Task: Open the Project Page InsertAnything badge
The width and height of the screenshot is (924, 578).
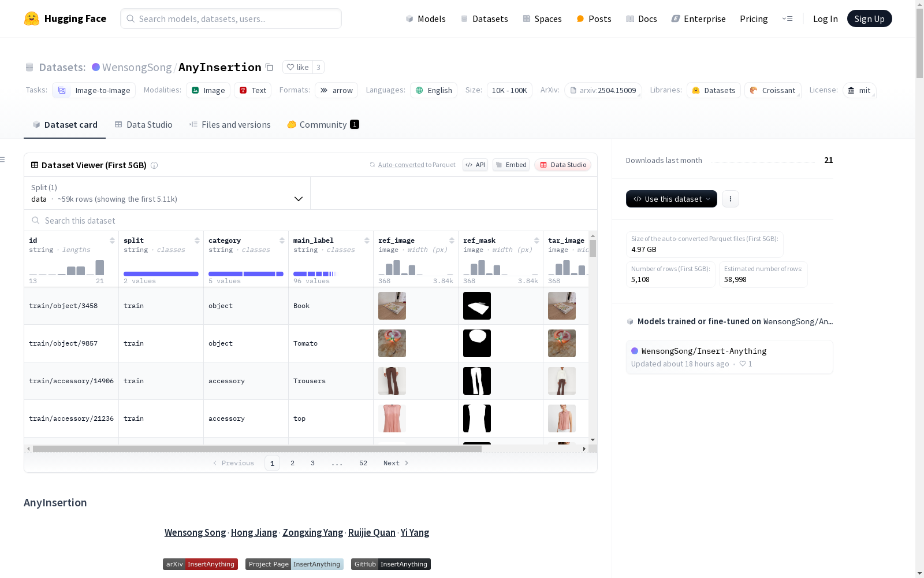Action: click(x=295, y=564)
